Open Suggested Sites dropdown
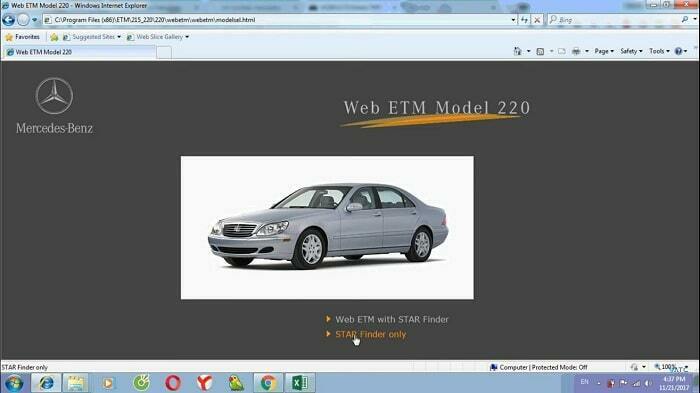 point(92,37)
